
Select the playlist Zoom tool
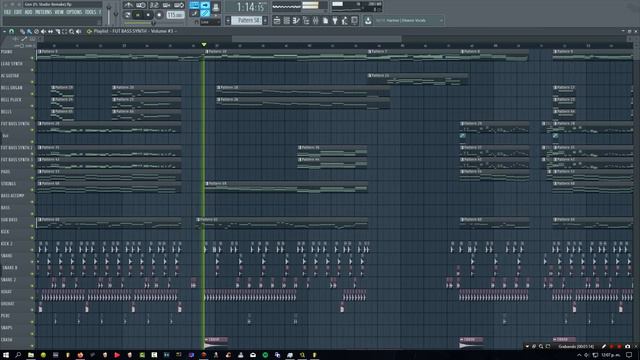71,31
